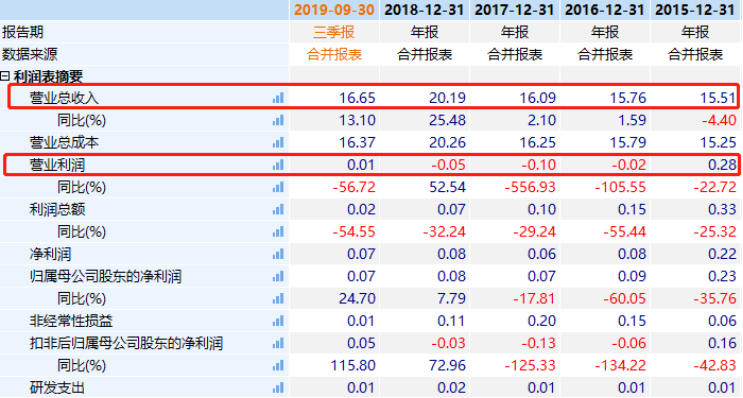Viewport: 743px width, 398px height.
Task: Select the 营业利润 row label
Action: 57,165
